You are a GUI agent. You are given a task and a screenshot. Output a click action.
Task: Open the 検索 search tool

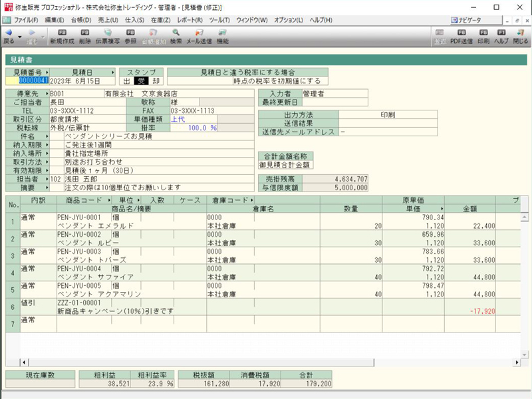[x=176, y=37]
